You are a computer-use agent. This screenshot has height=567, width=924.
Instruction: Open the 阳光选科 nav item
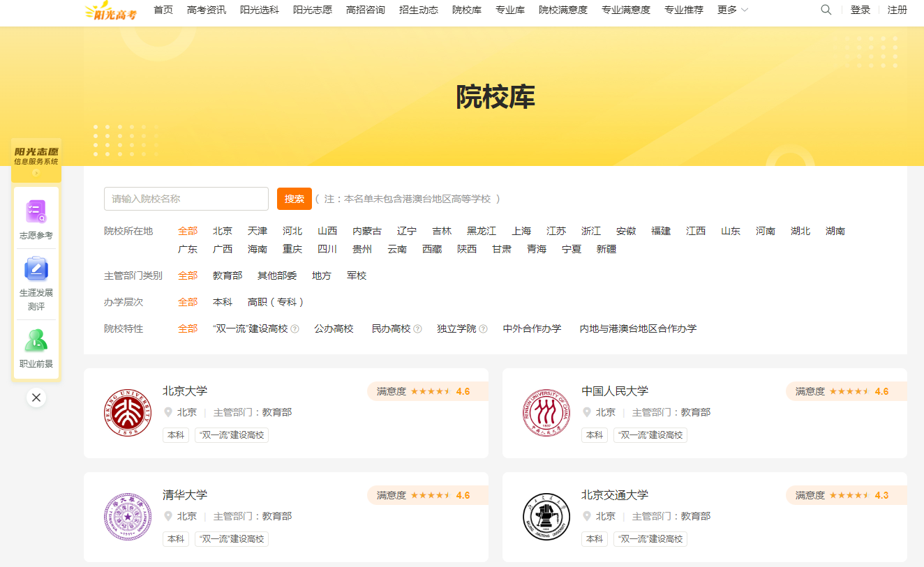(x=260, y=10)
